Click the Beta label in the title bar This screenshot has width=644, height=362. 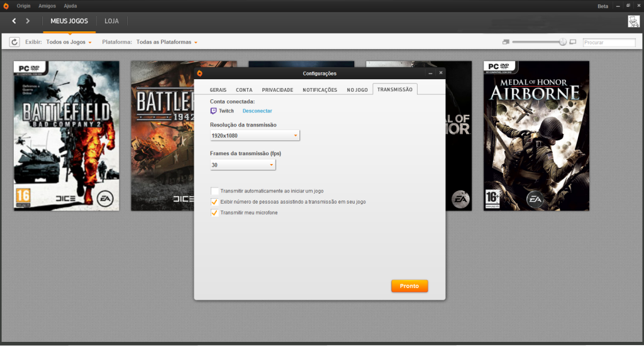(x=602, y=6)
